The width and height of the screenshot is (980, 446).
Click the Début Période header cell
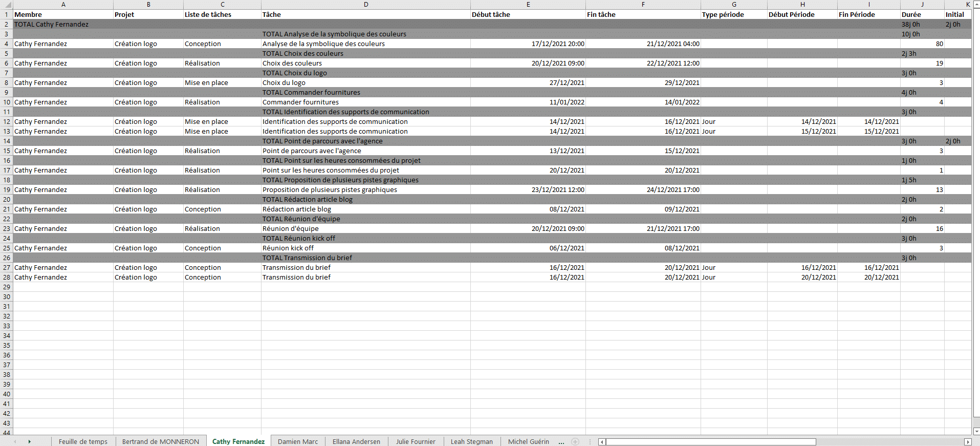pyautogui.click(x=802, y=14)
